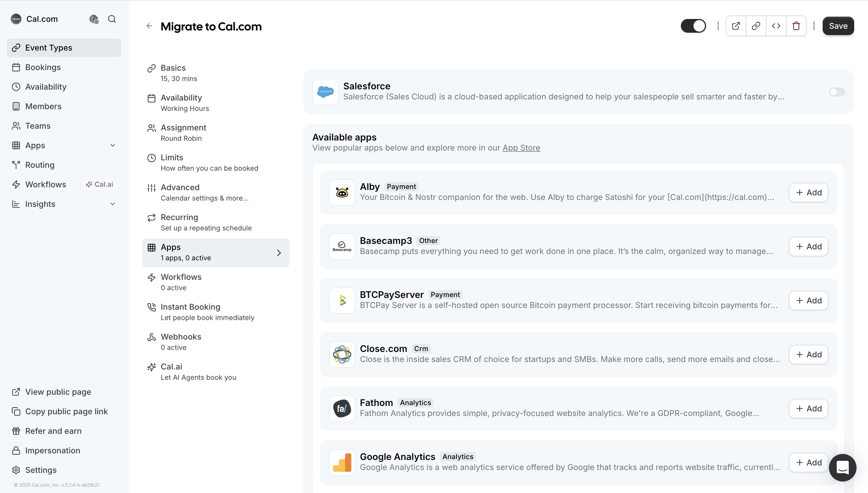The height and width of the screenshot is (493, 868).
Task: Add the Alby payment app
Action: tap(809, 192)
